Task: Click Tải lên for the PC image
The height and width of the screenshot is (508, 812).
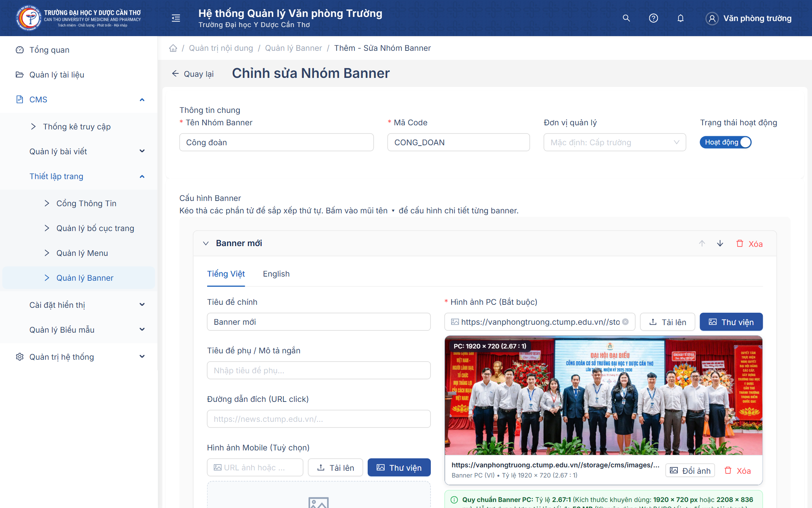Action: [668, 322]
